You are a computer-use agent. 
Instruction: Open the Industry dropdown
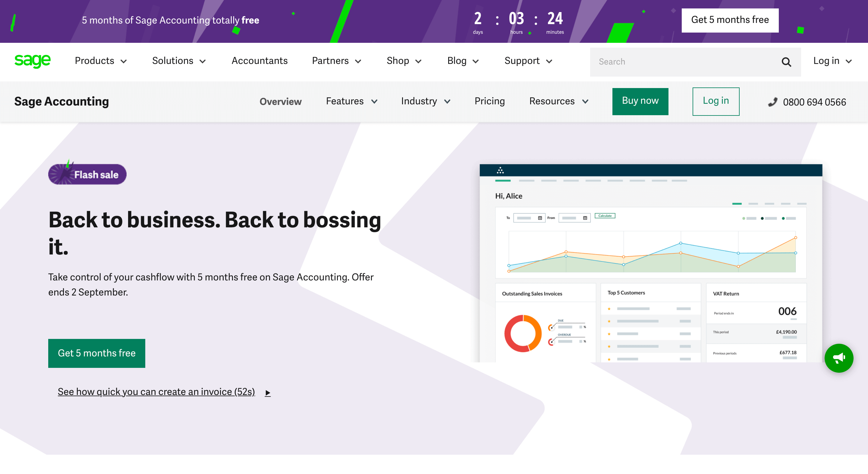coord(425,101)
